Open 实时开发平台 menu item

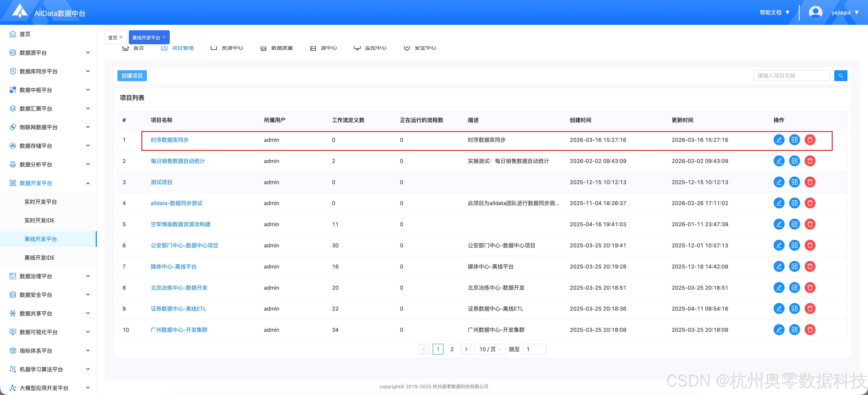pos(40,202)
